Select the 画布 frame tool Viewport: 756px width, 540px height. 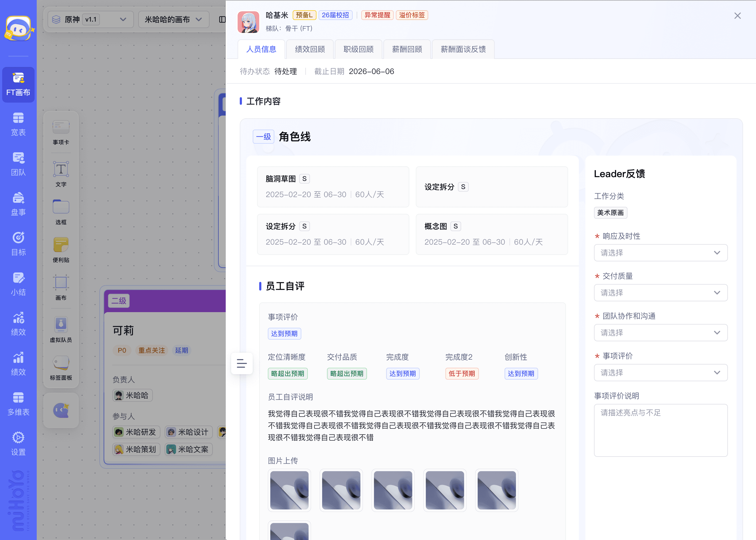[x=61, y=288]
